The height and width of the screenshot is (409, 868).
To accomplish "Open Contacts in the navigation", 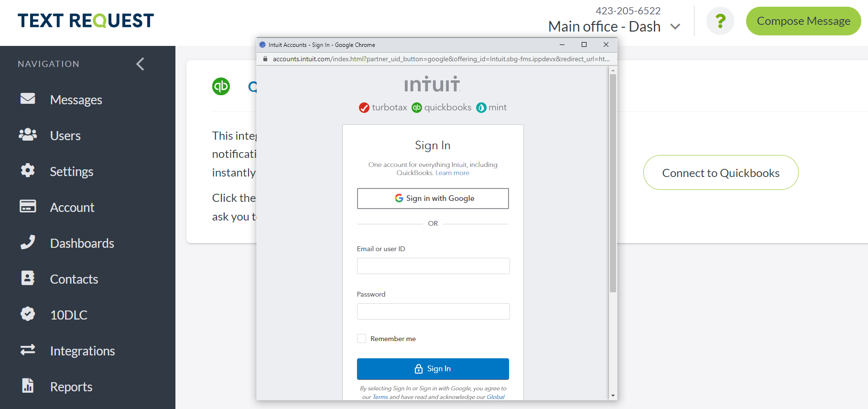I will click(x=74, y=279).
